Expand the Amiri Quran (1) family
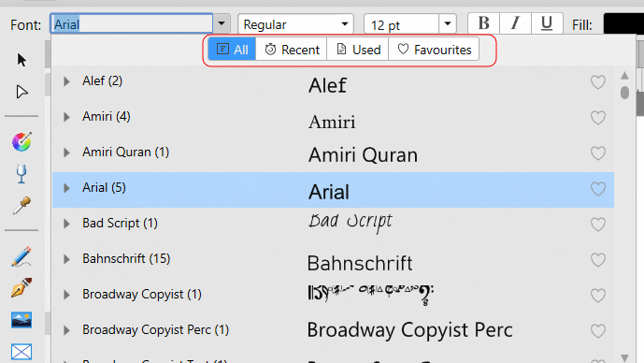644x363 pixels. (x=66, y=152)
